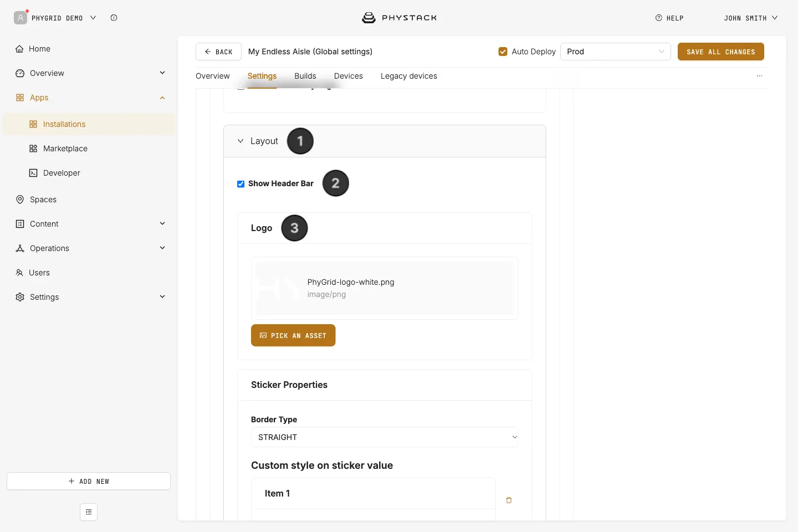
Task: Expand the Operations sidebar menu chevron
Action: point(162,248)
